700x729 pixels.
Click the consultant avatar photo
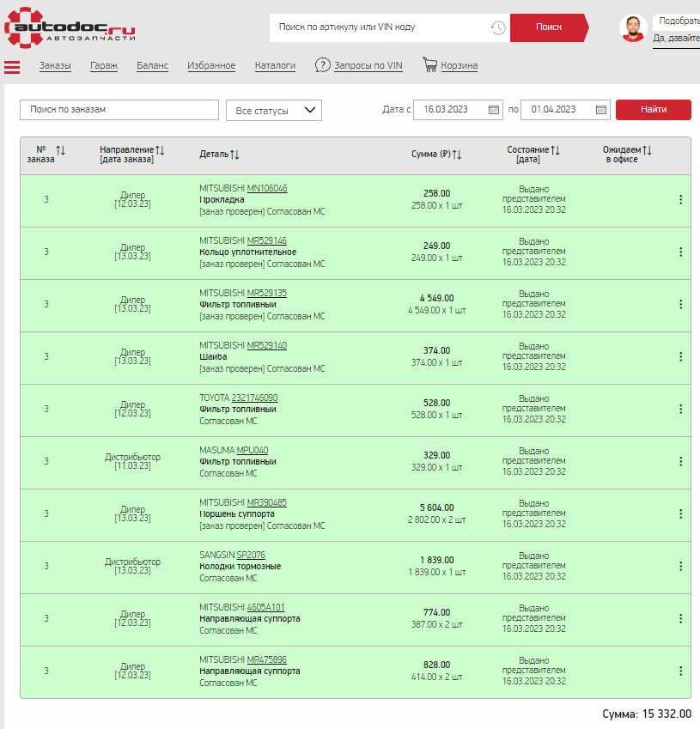(x=633, y=27)
